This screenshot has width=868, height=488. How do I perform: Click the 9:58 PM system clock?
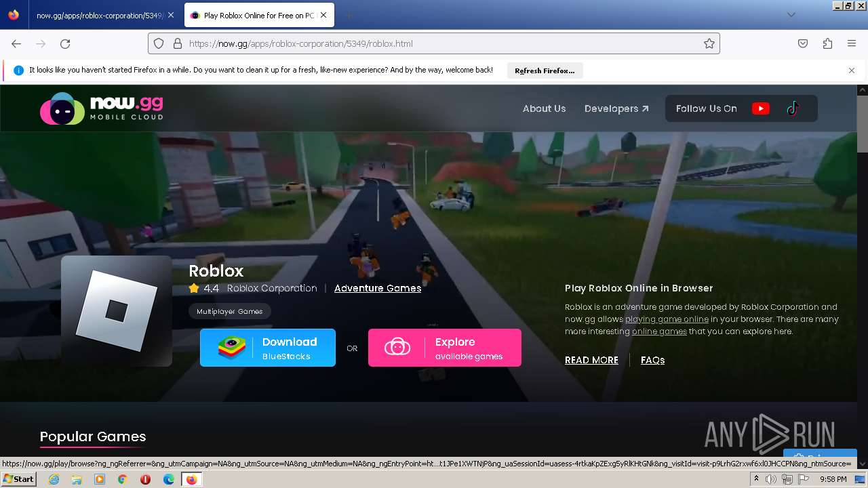(x=833, y=479)
